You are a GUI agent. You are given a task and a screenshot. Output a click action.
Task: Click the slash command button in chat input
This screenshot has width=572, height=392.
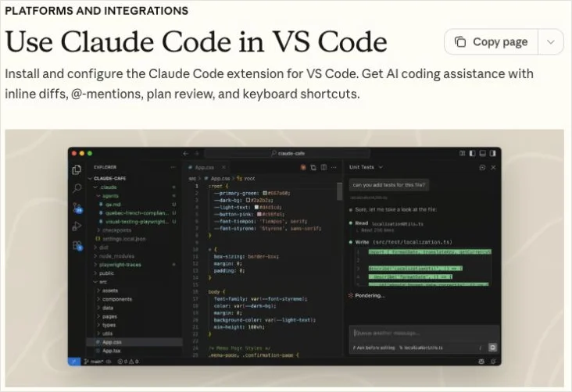[x=480, y=347]
